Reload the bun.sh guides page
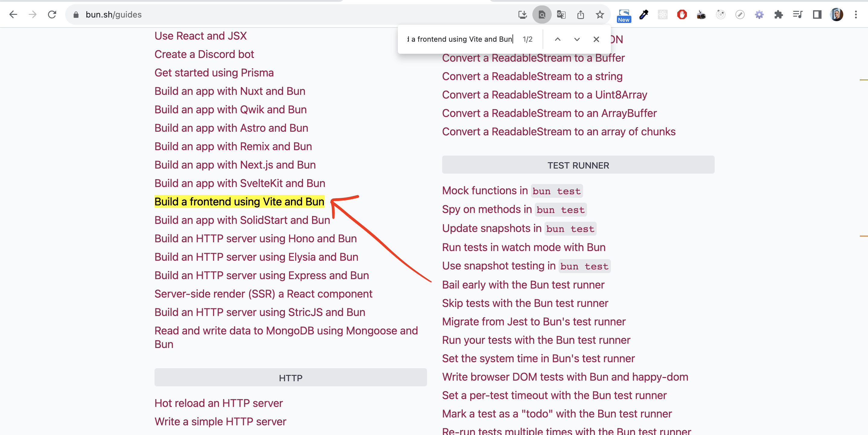This screenshot has height=435, width=868. click(x=52, y=14)
